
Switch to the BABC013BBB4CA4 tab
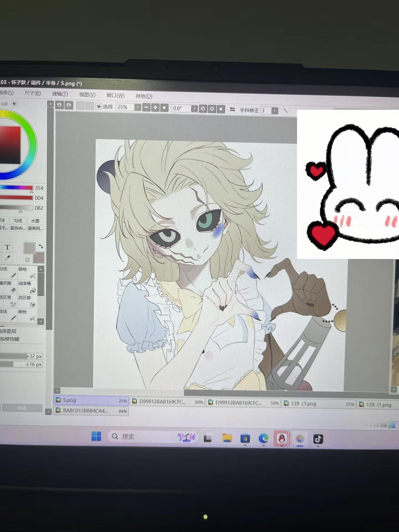[x=91, y=411]
